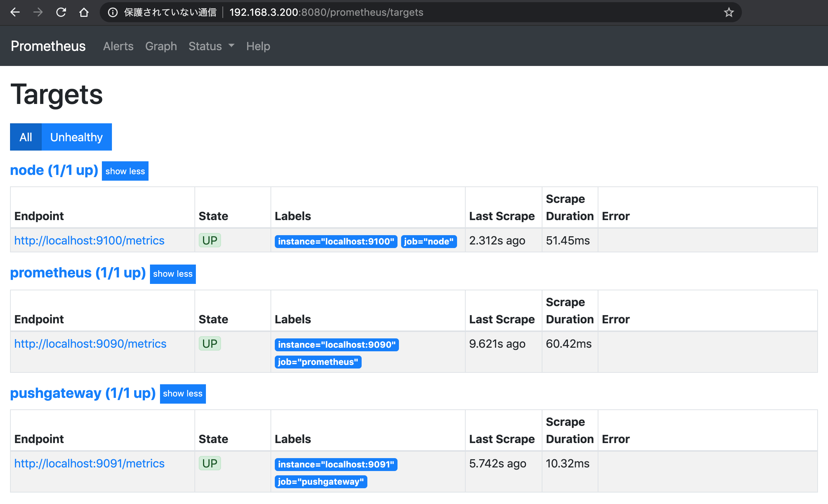The image size is (828, 504).
Task: View site info via the not-secure icon
Action: [113, 13]
